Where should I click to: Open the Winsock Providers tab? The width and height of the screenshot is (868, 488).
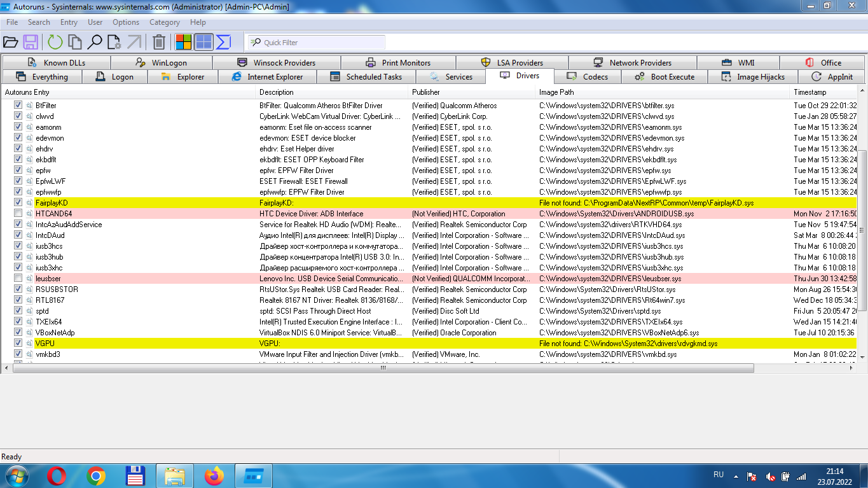[x=277, y=62]
